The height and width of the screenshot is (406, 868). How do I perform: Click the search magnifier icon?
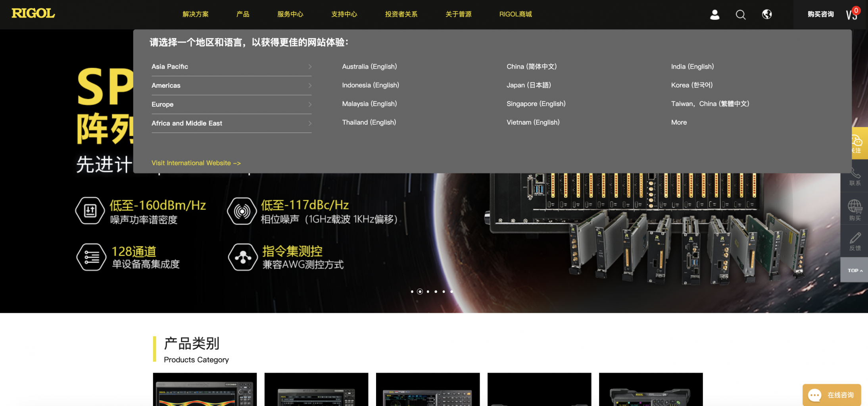pos(741,15)
